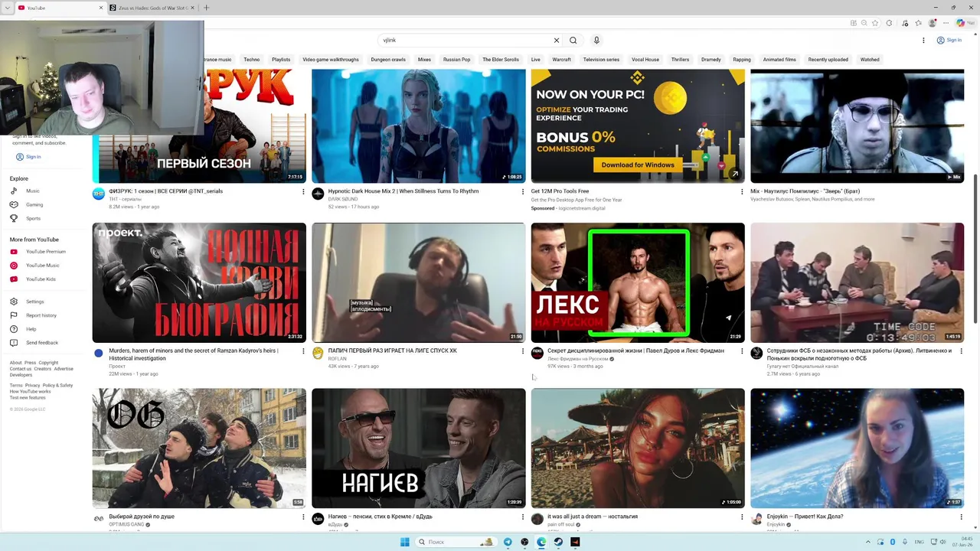Open the Выбирай друзей по душе thumbnail

[199, 448]
